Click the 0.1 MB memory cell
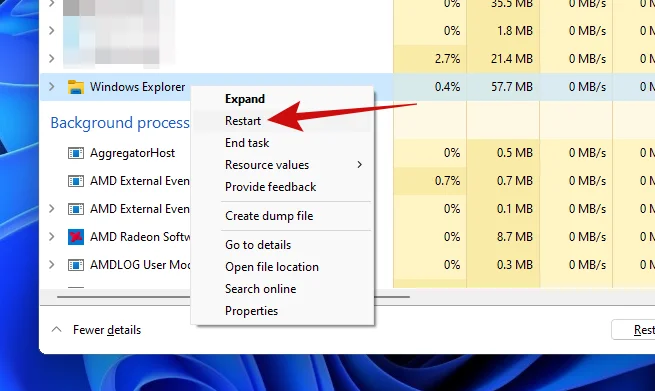655x391 pixels. point(503,209)
